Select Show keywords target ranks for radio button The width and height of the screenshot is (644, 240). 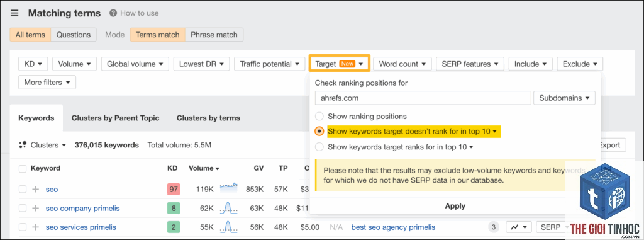pyautogui.click(x=319, y=147)
